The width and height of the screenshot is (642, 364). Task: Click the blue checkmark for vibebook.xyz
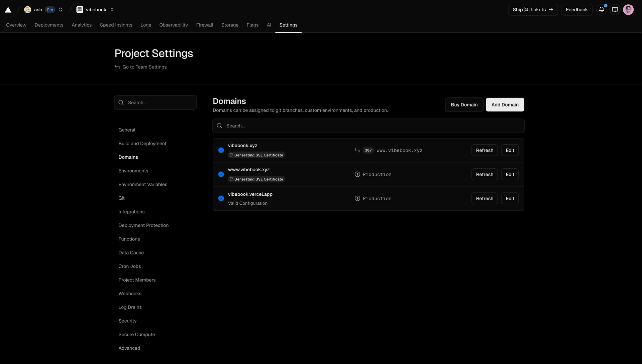(x=221, y=150)
